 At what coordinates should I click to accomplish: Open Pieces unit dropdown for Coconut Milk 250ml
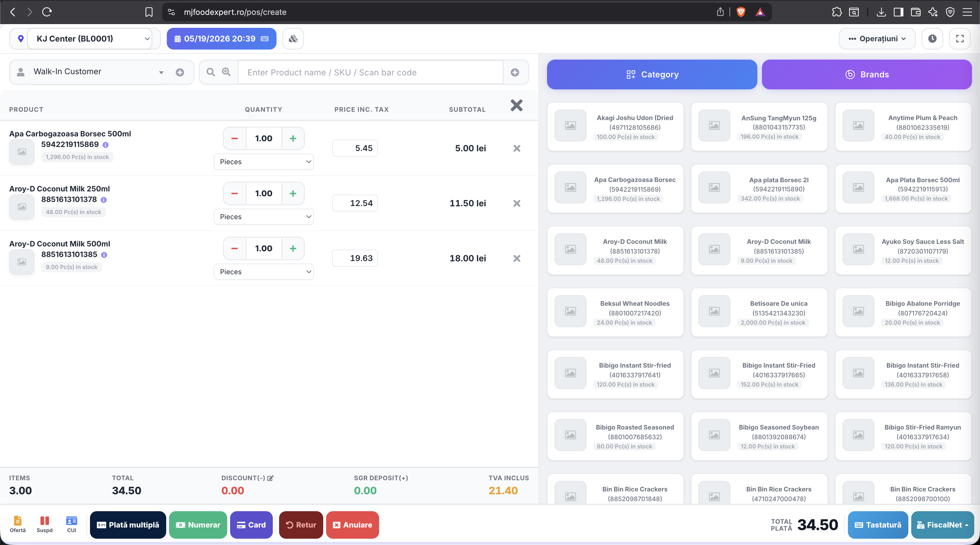(x=264, y=217)
